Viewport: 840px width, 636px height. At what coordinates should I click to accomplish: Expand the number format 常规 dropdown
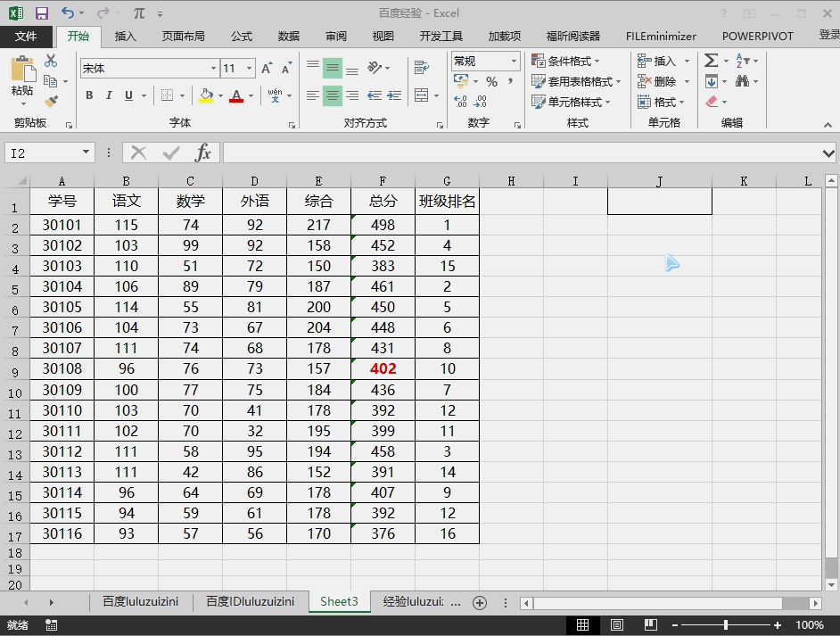pos(514,61)
